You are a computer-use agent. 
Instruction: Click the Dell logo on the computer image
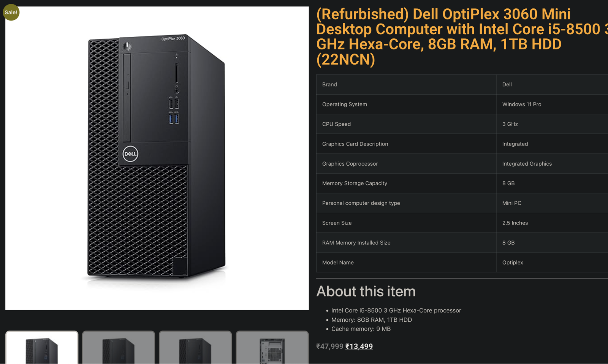(x=130, y=154)
